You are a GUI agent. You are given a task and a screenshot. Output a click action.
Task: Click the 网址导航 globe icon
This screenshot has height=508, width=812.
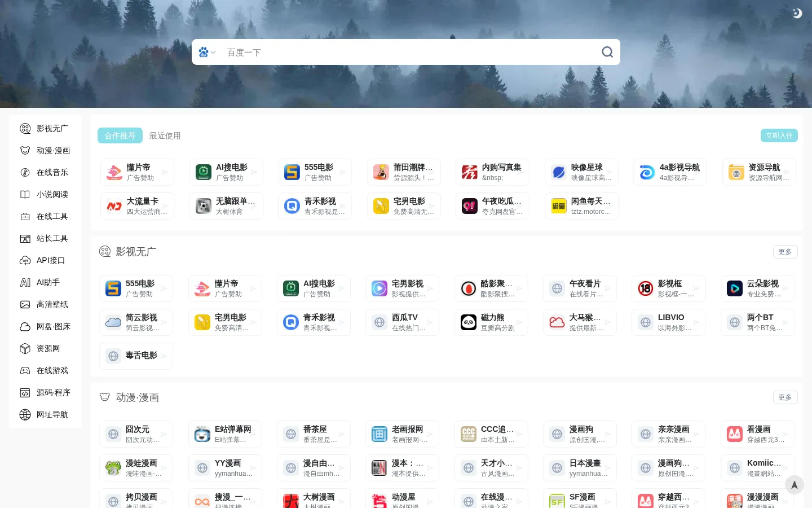coord(25,414)
